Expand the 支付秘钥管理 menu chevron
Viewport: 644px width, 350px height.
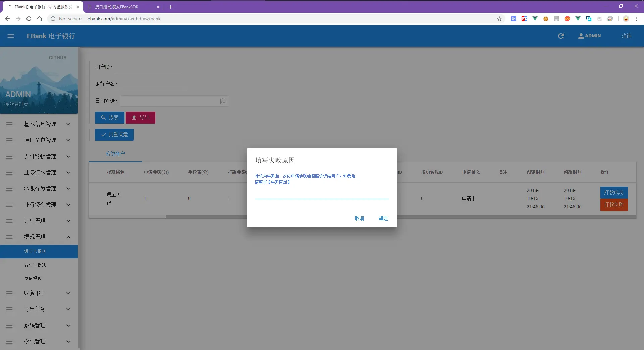[68, 157]
